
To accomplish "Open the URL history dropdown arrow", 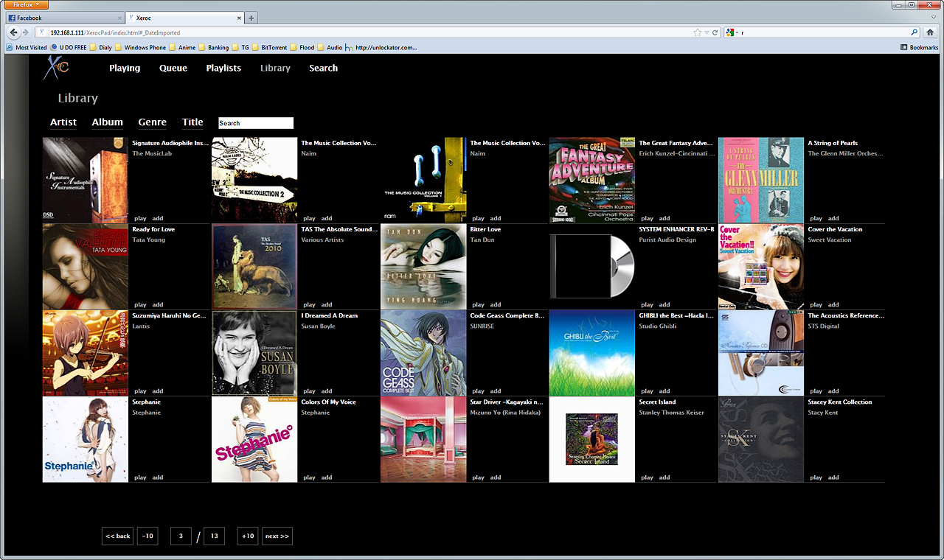I will (x=707, y=32).
